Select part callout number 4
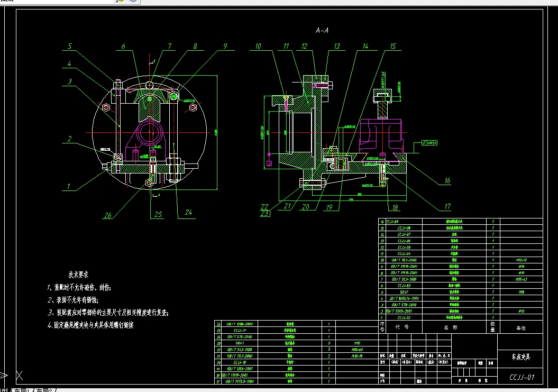The image size is (558, 392). click(x=69, y=63)
